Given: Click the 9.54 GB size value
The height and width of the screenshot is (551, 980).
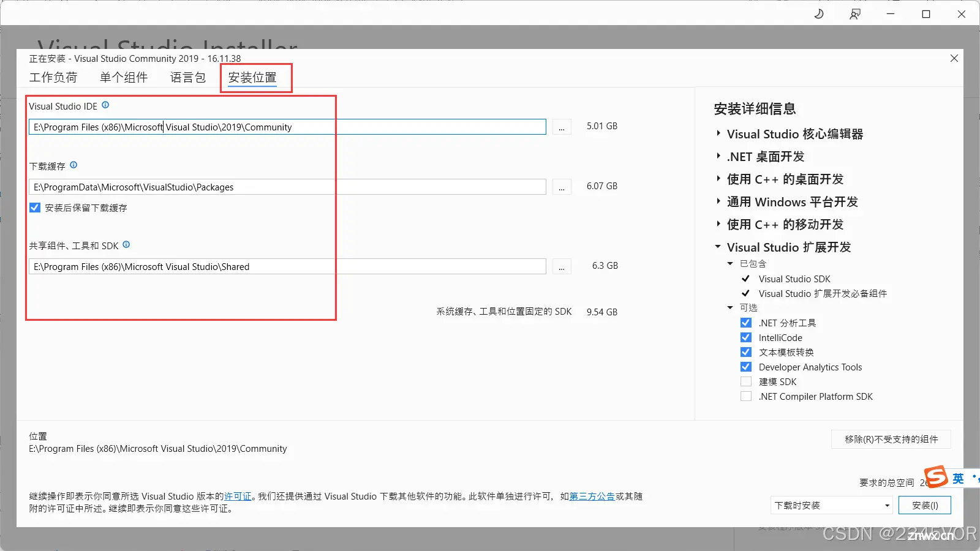Looking at the screenshot, I should (602, 312).
